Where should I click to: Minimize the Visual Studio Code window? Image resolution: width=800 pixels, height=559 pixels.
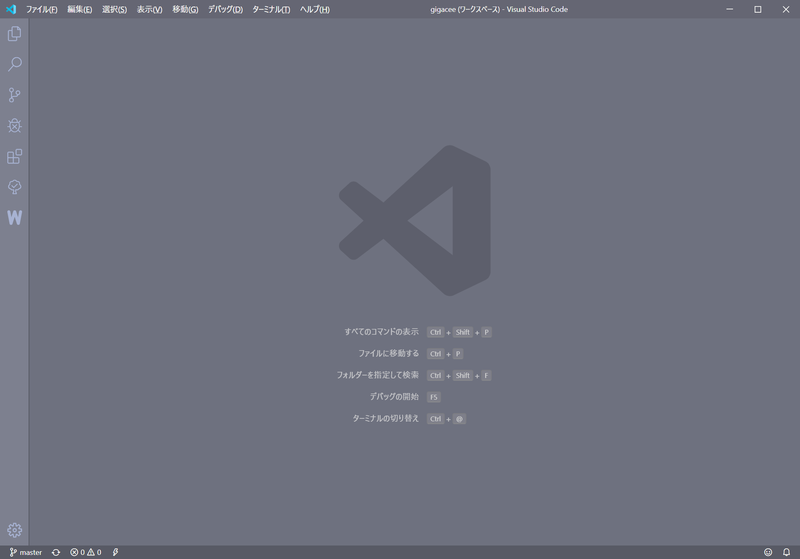[730, 9]
